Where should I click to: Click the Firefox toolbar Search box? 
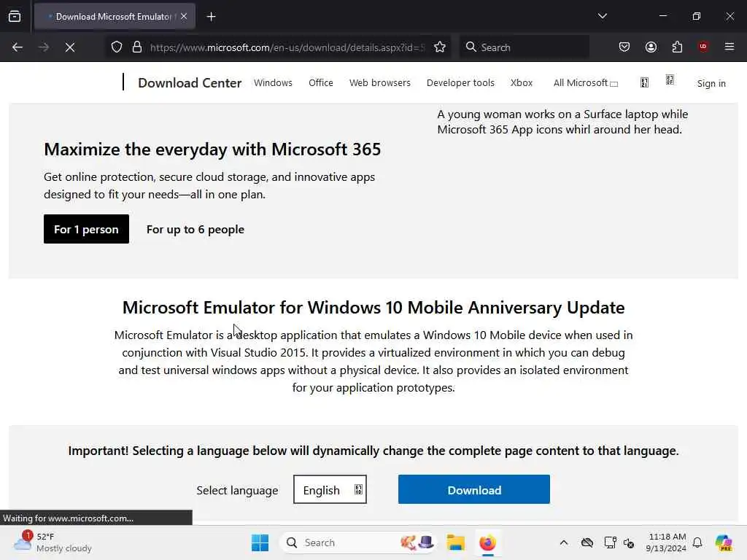click(524, 47)
